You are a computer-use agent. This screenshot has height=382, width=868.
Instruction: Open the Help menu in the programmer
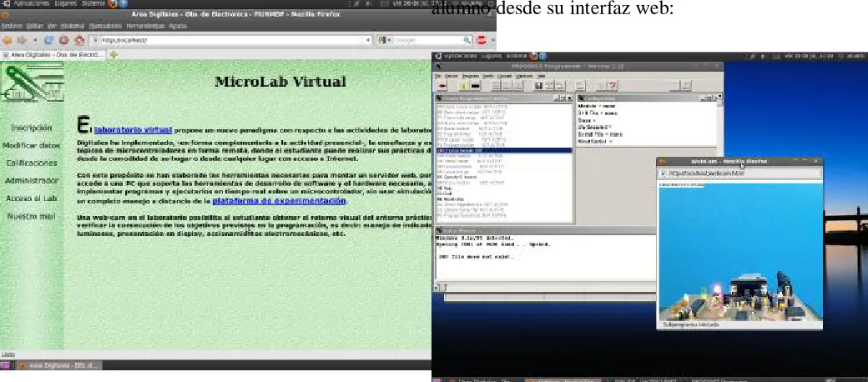point(542,76)
